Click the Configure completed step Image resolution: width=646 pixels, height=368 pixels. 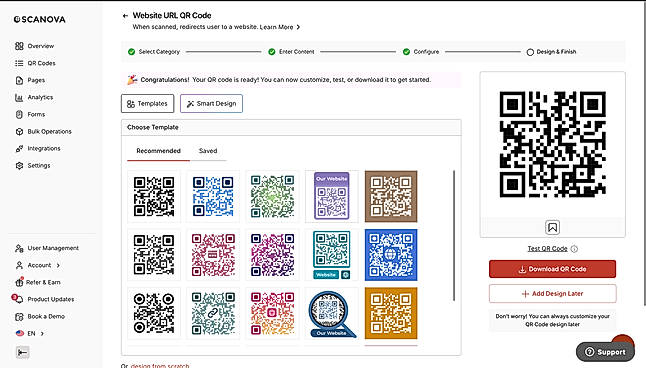coord(421,52)
